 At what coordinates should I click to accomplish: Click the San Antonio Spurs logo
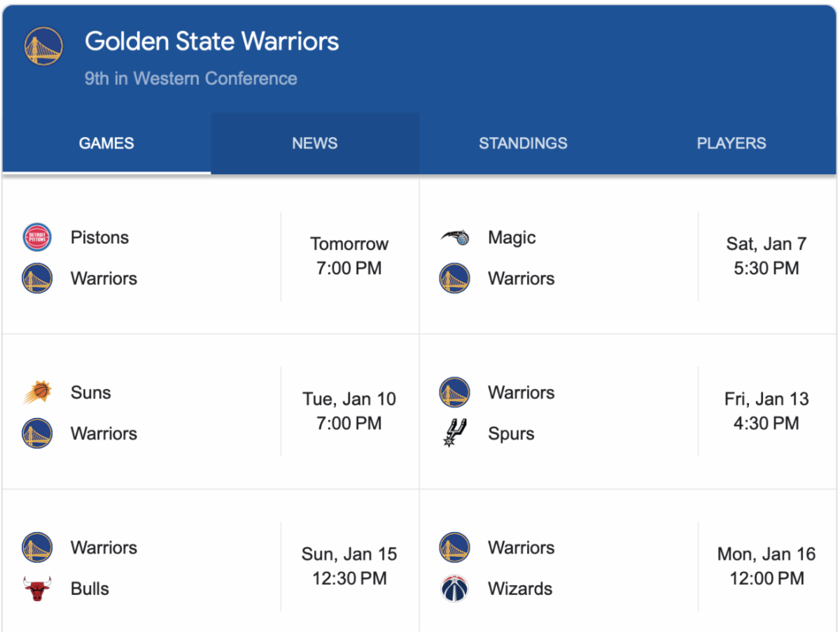coord(454,433)
